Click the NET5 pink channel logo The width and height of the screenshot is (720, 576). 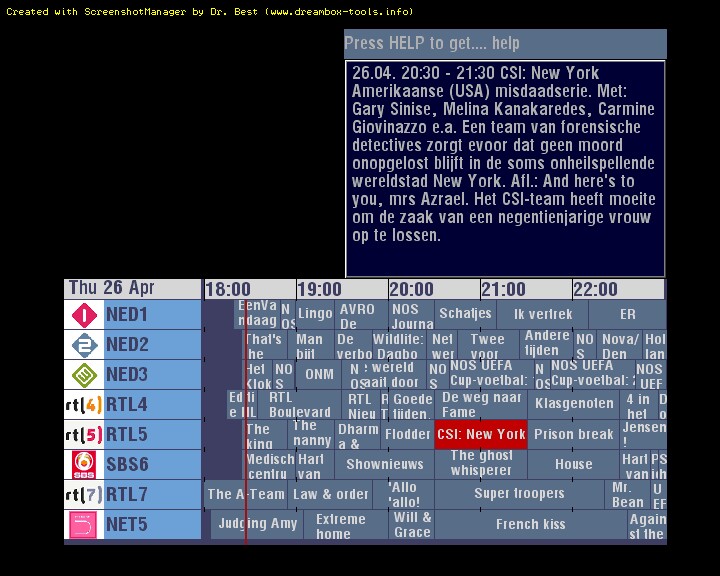point(84,524)
